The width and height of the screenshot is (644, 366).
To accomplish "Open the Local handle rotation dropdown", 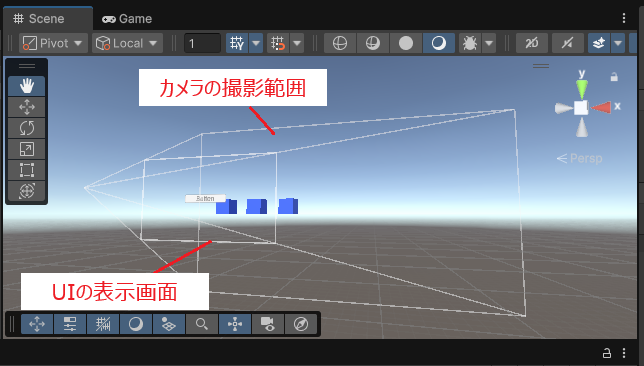I will (127, 43).
